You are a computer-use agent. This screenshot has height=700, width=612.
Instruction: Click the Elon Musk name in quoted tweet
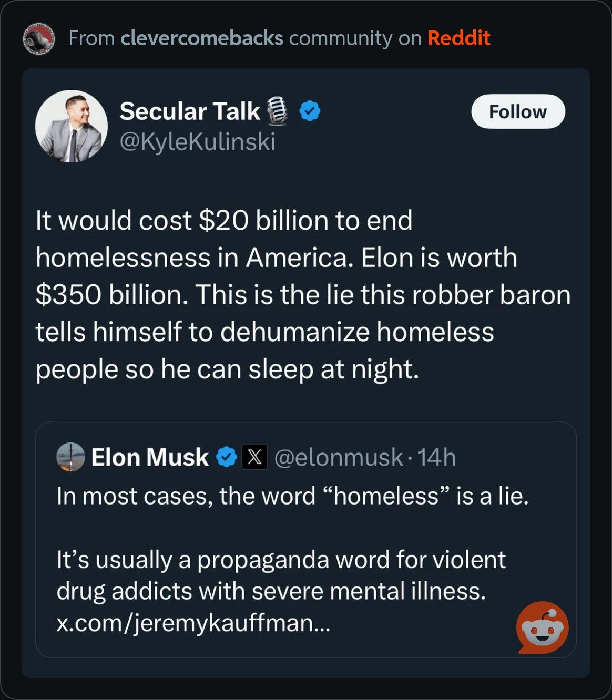pos(150,457)
